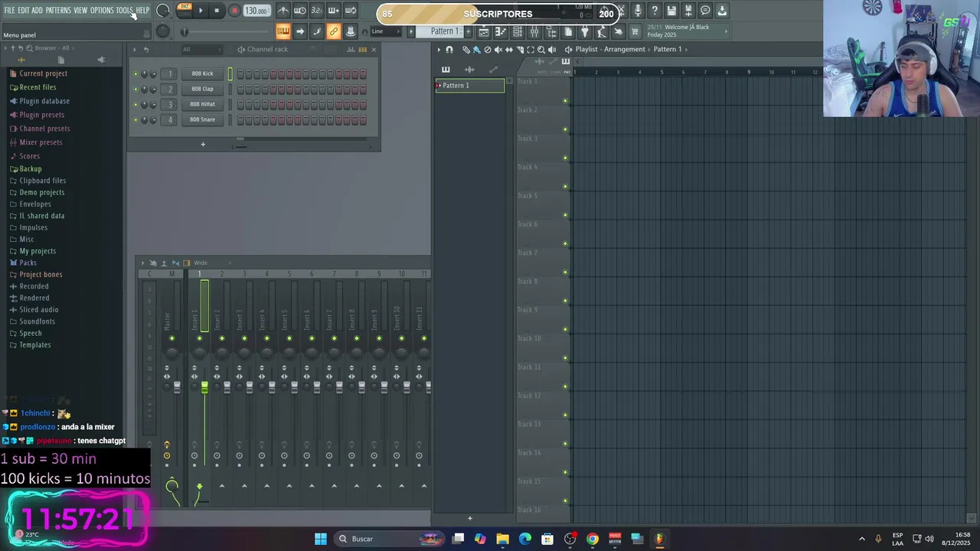This screenshot has width=980, height=551.
Task: Expand the Packs folder in browser
Action: [x=28, y=262]
